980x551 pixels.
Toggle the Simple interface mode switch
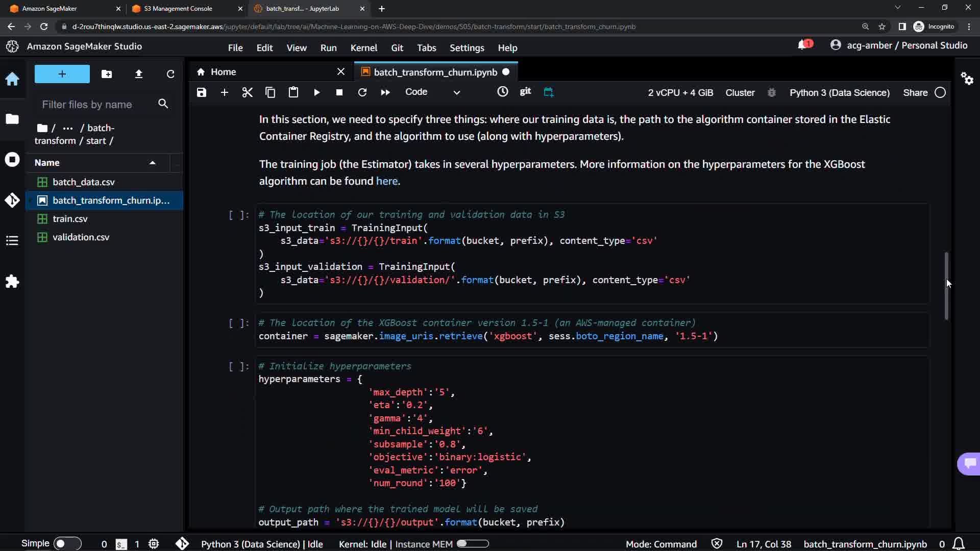point(67,544)
